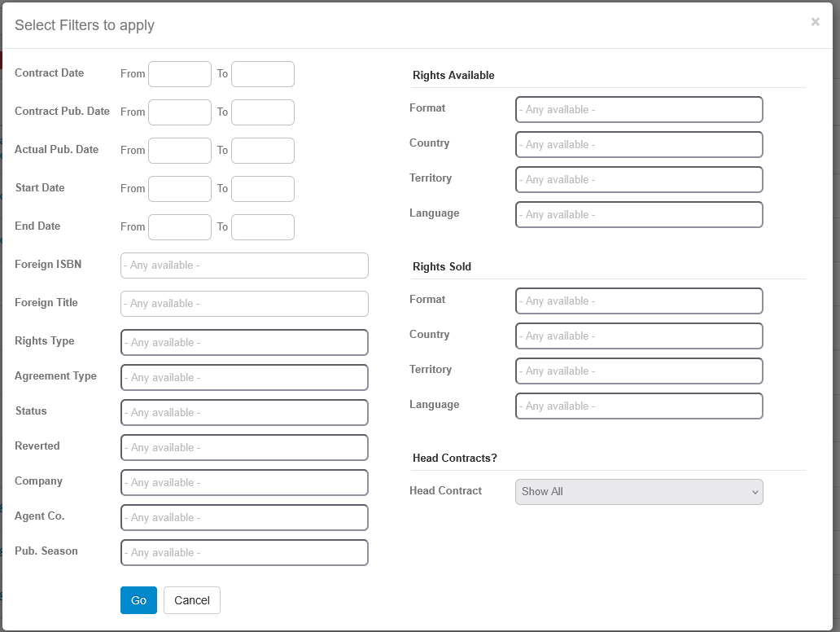The image size is (840, 632).
Task: Click the Company filter field
Action: coord(244,483)
